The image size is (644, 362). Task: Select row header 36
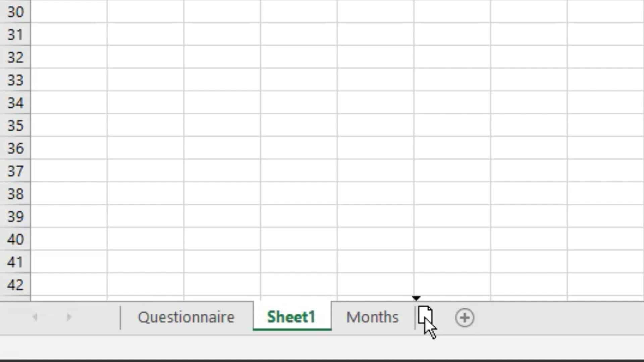click(x=15, y=148)
